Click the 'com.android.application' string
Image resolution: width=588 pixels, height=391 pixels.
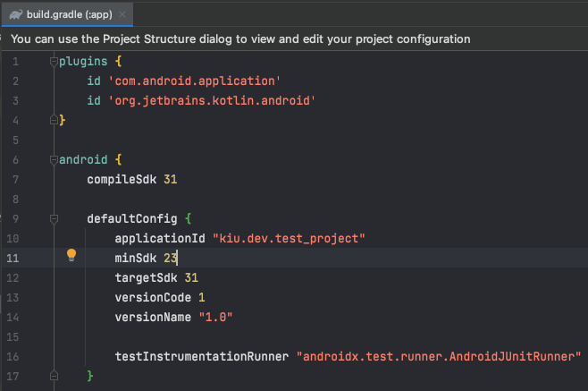click(x=195, y=81)
